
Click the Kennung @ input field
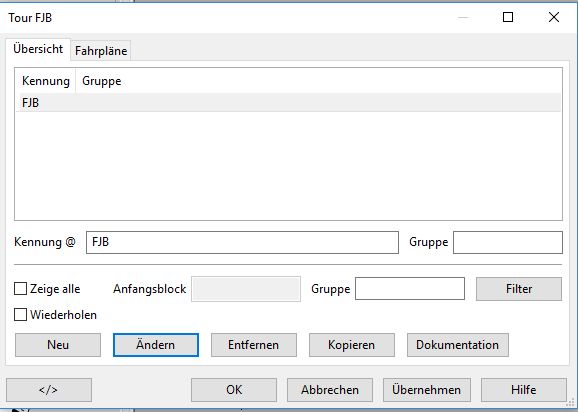[242, 242]
